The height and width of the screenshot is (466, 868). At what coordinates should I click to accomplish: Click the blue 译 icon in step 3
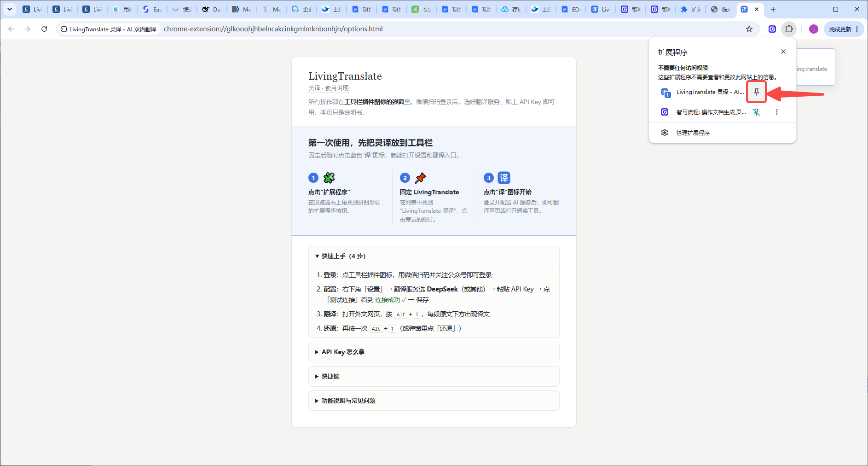coord(504,178)
